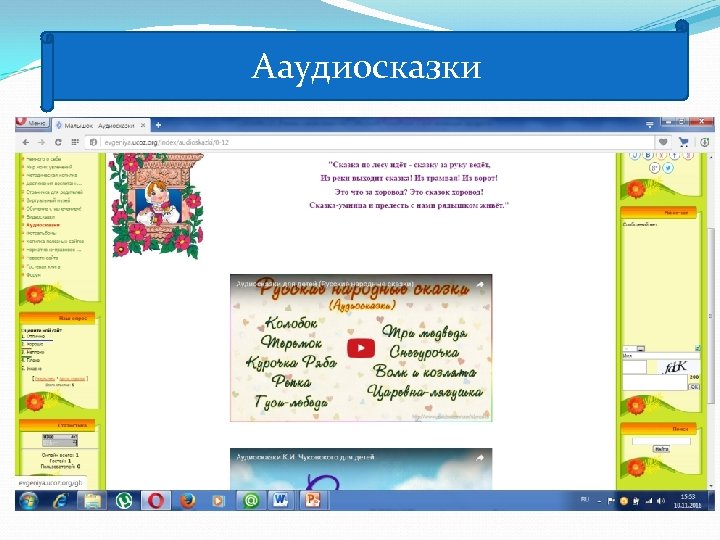The image size is (720, 540).
Task: Open Mail.ru Agent from the taskbar
Action: 250,501
